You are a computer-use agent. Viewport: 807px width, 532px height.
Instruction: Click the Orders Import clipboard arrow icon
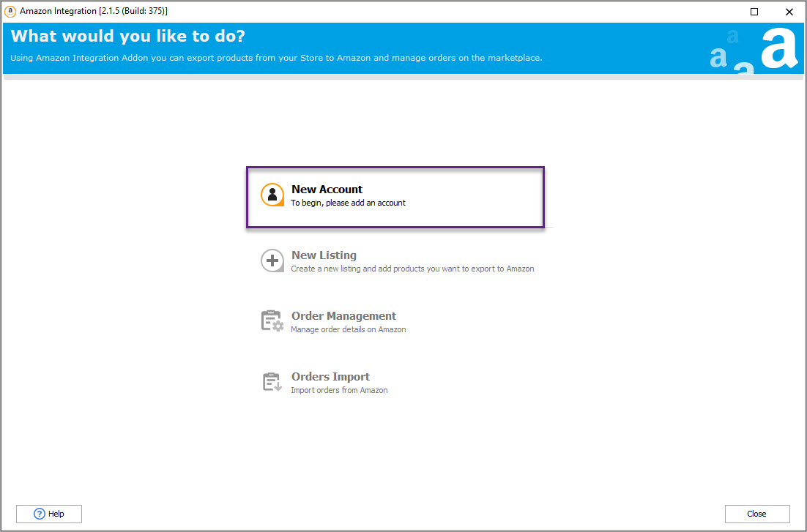[272, 382]
